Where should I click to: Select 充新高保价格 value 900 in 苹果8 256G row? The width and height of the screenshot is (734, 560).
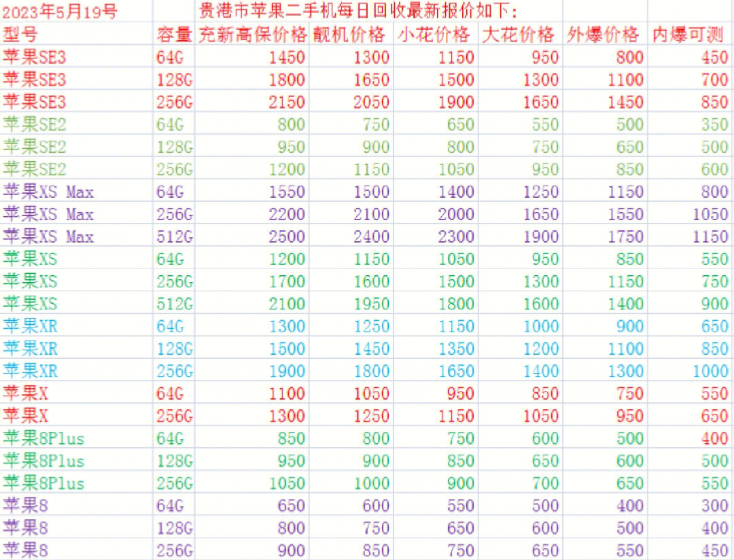(291, 550)
